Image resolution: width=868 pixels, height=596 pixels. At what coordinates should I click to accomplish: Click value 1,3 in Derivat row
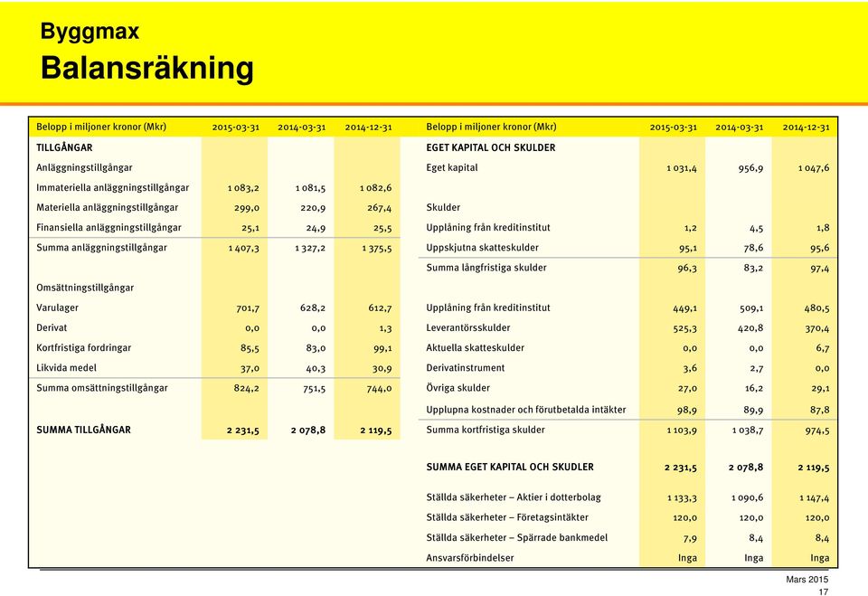(385, 328)
